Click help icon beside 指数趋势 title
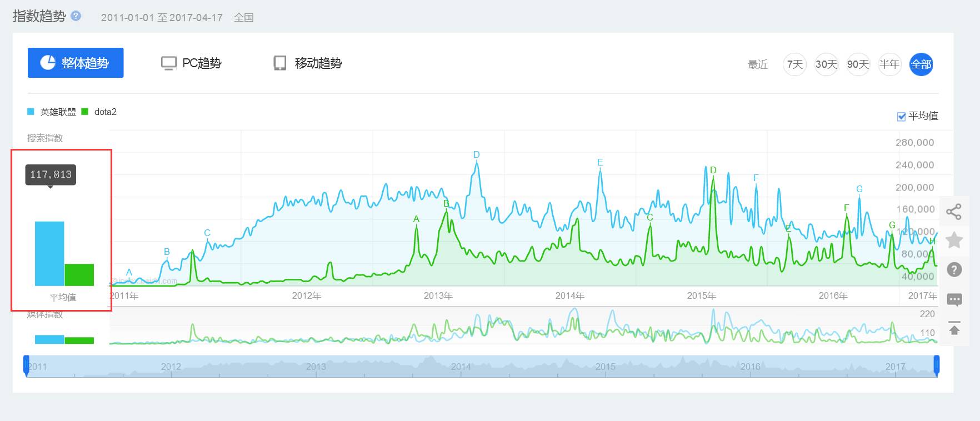Viewport: 980px width, 421px height. pyautogui.click(x=76, y=16)
